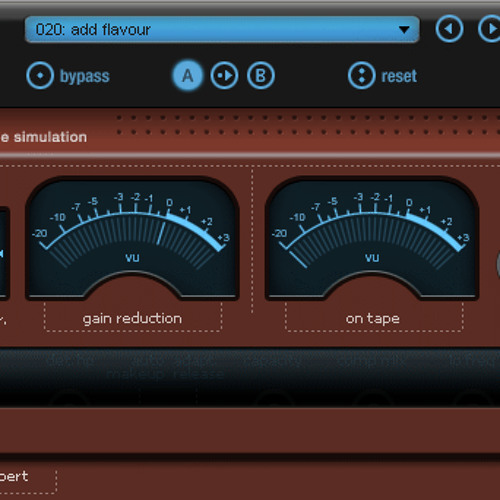Click the dotted label box at bottom left
The height and width of the screenshot is (500, 500).
28,478
